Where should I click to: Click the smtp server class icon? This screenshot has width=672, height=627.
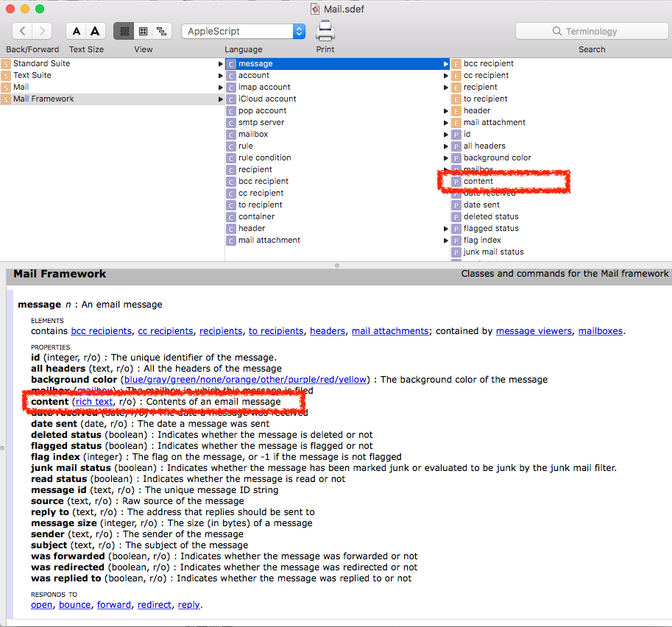231,123
